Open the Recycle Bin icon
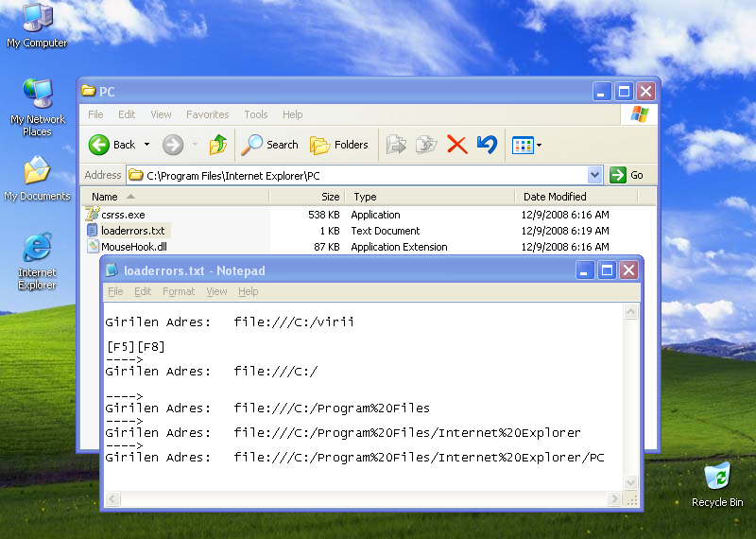 (717, 484)
